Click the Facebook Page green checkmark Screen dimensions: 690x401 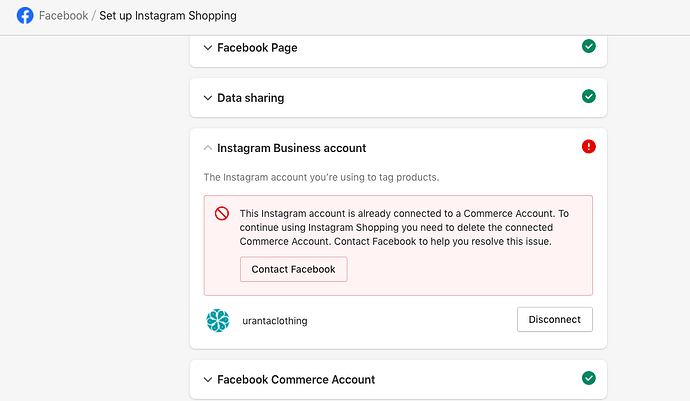click(589, 46)
